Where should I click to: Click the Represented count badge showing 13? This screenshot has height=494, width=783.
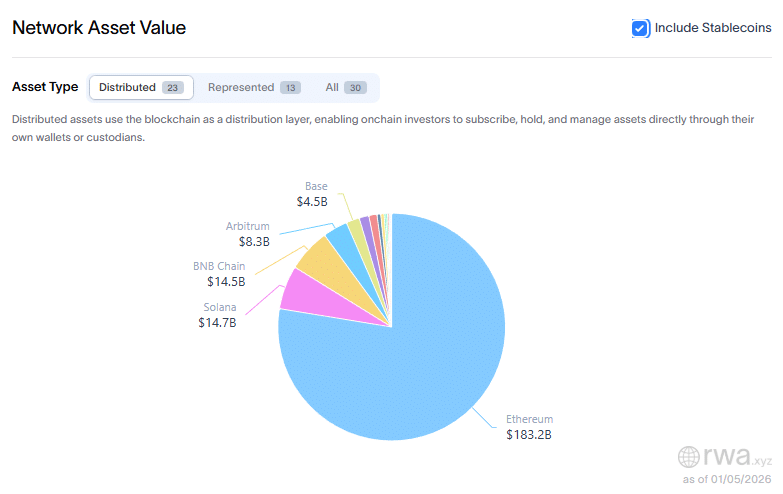(x=290, y=87)
